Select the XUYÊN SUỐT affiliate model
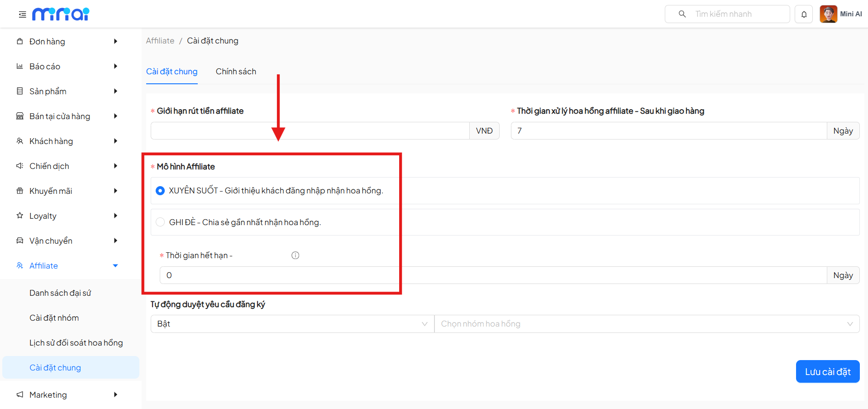 tap(160, 191)
